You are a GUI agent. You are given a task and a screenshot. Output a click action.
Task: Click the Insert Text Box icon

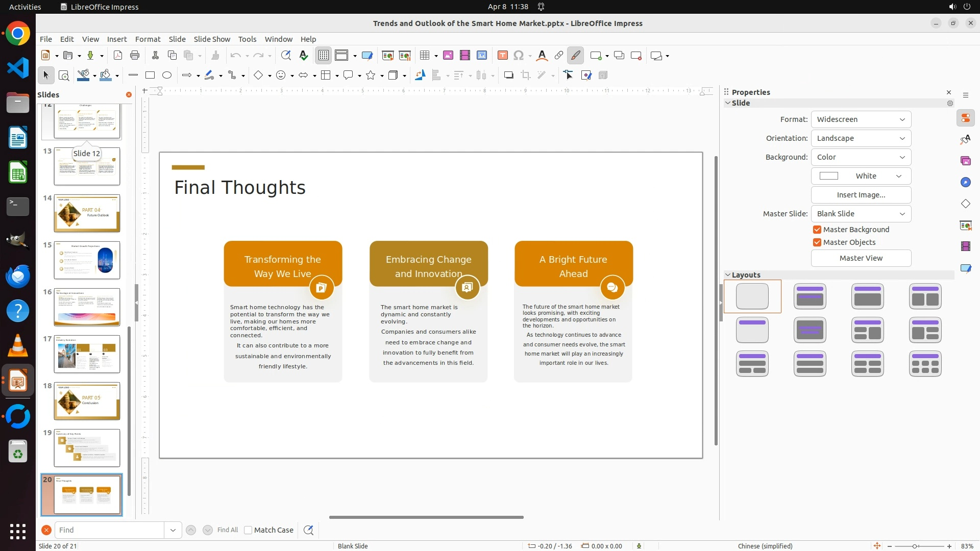[502, 56]
